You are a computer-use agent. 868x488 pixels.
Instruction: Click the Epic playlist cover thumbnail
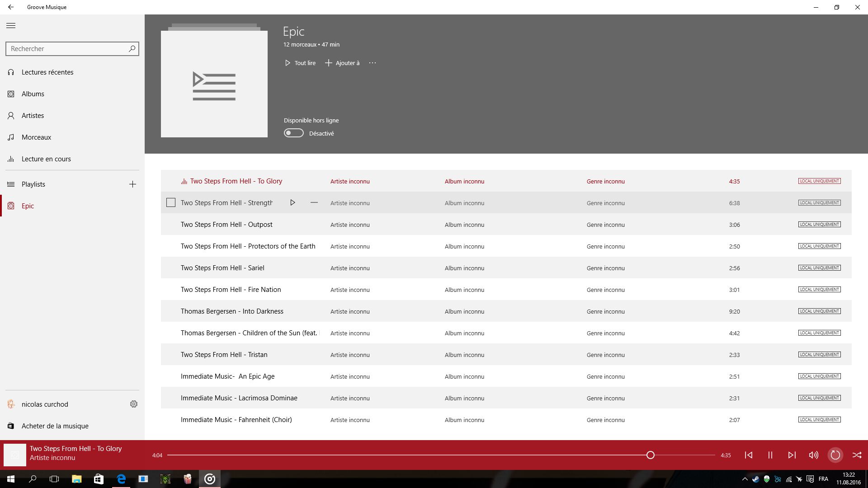pyautogui.click(x=214, y=84)
